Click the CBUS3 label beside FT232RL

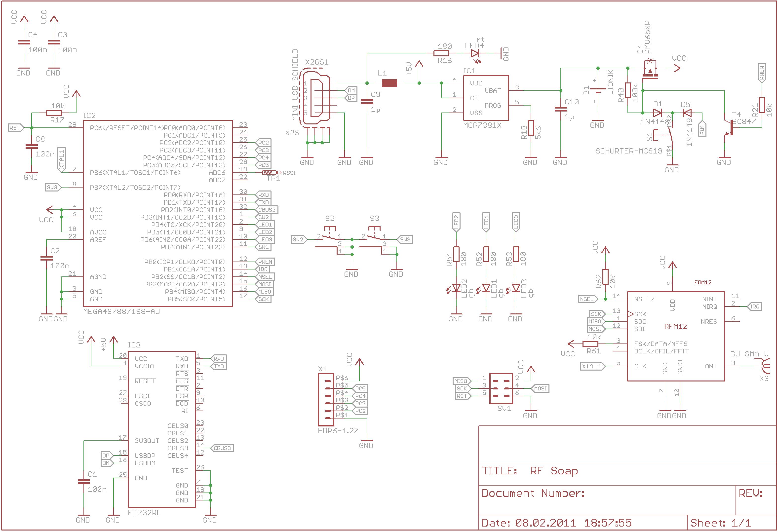(x=222, y=448)
